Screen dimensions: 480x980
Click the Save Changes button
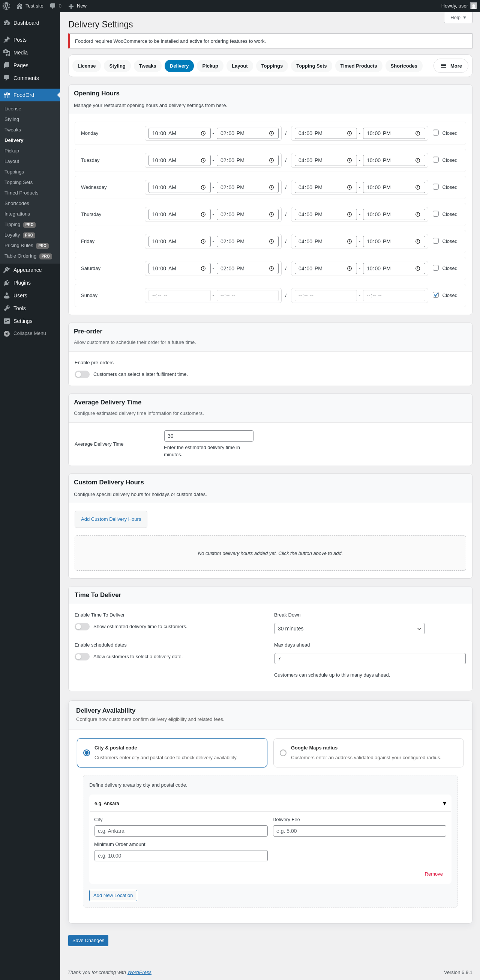(88, 941)
